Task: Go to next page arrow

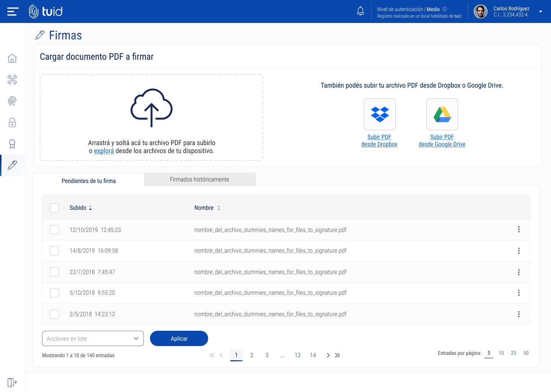Action: click(328, 355)
